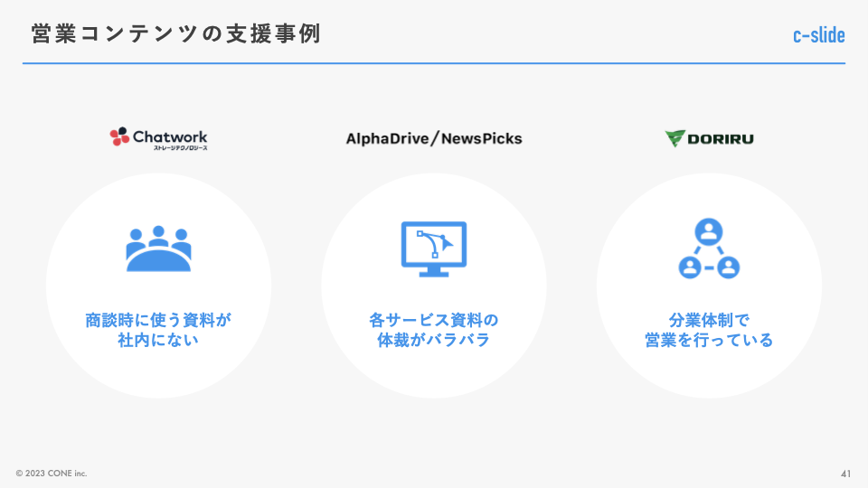Click the c-slide logo in the header

[x=818, y=35]
